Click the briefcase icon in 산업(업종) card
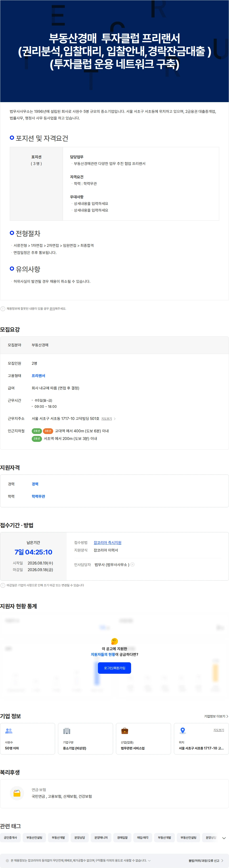Viewport: 229px width, 868px height. coord(125,731)
